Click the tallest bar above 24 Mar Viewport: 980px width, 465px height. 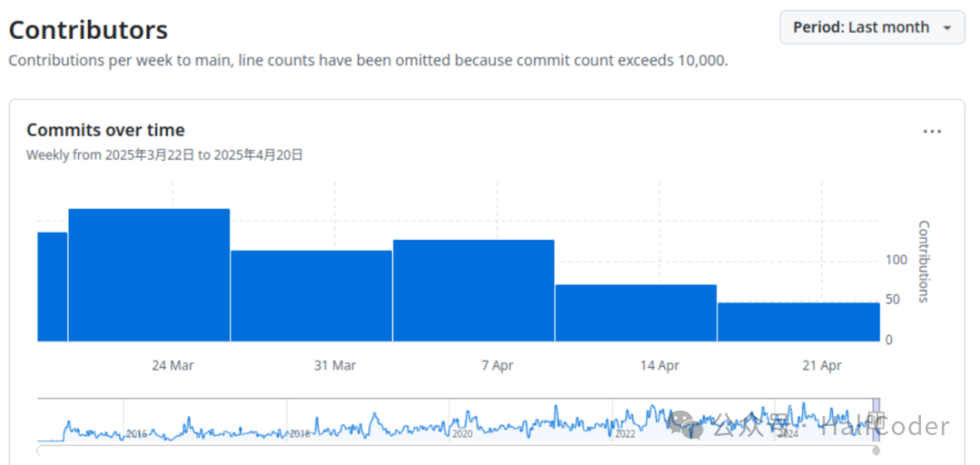point(149,275)
